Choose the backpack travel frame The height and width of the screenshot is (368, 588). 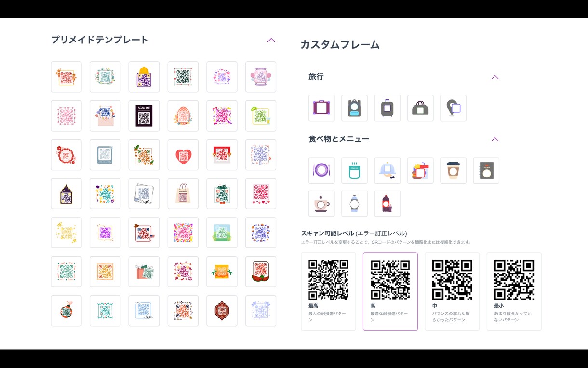[354, 108]
